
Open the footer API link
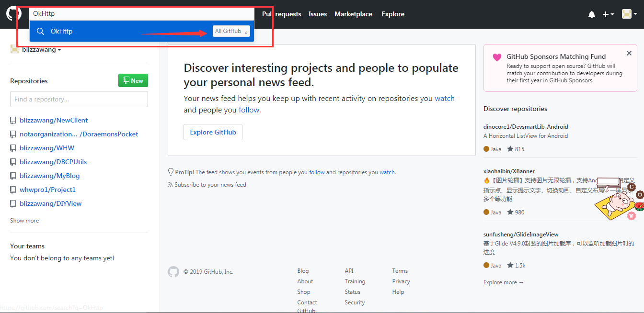click(x=349, y=271)
